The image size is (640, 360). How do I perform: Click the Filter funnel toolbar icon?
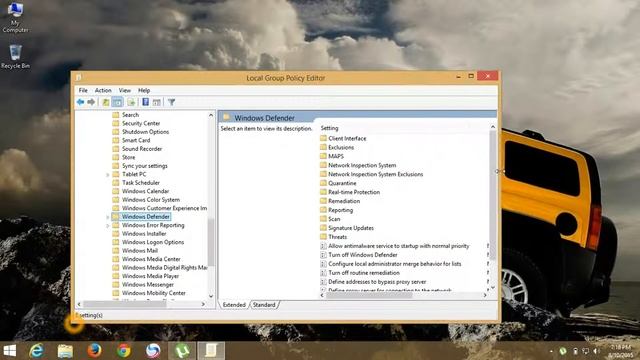[x=171, y=102]
